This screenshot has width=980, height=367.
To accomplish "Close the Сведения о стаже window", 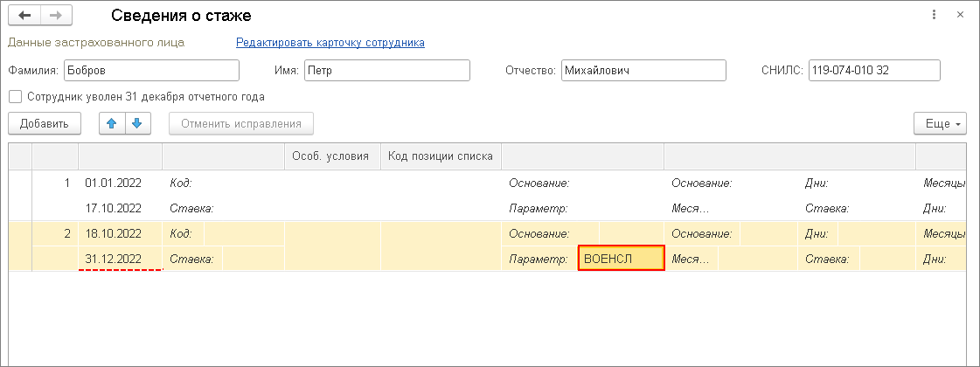I will pyautogui.click(x=960, y=15).
